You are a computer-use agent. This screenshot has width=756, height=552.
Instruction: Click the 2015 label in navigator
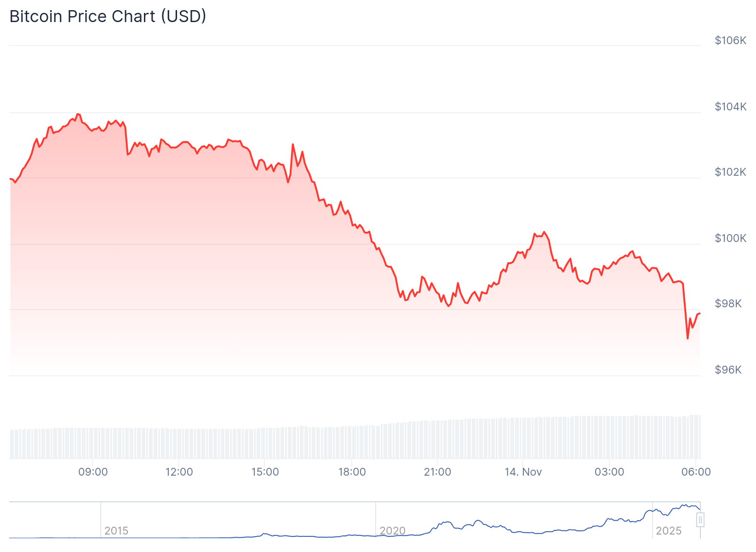tap(116, 531)
